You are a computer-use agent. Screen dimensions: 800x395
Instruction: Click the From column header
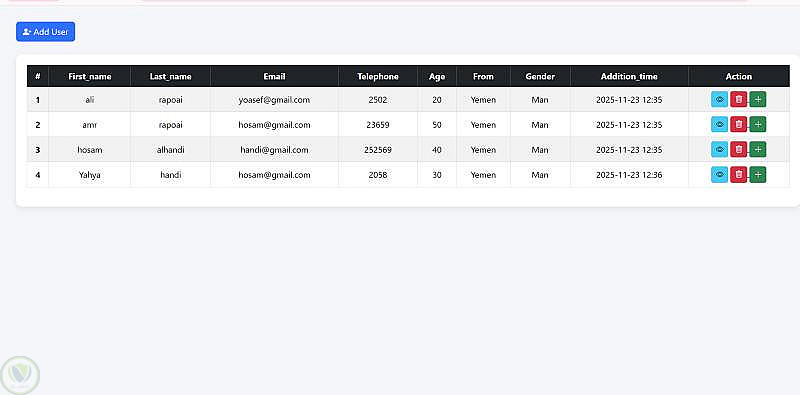(483, 77)
